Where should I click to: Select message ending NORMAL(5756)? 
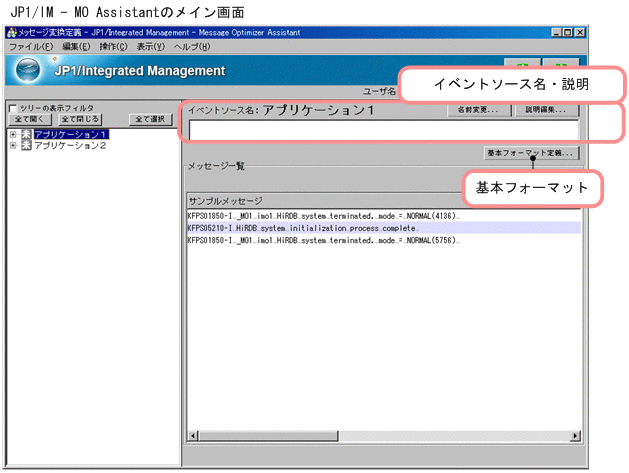coord(383,240)
